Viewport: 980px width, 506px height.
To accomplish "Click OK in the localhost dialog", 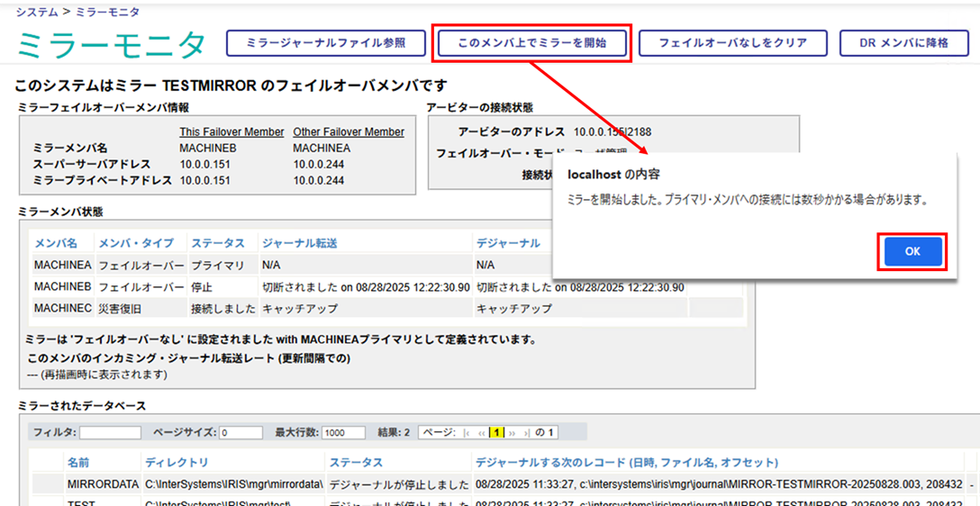I will click(x=912, y=252).
